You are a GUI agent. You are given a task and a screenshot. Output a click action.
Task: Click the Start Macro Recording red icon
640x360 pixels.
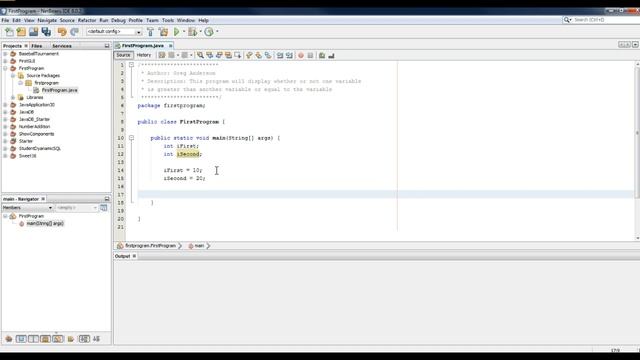301,55
